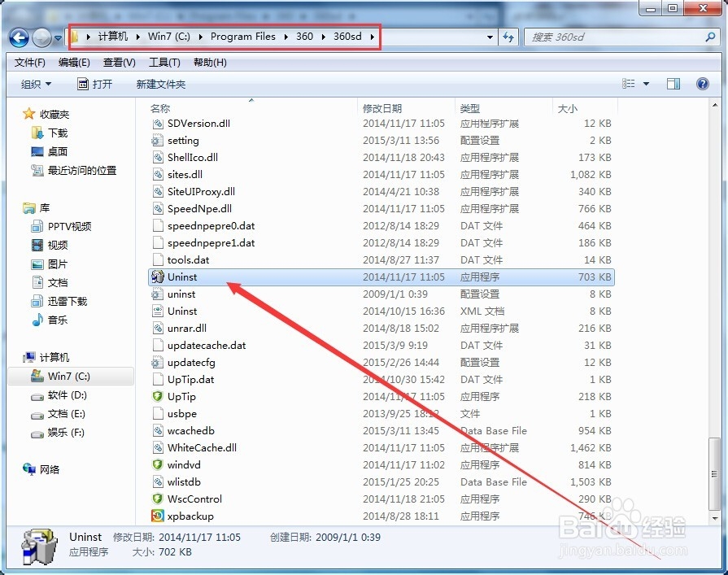Expand the 360 breadcrumb arrow
Image resolution: width=728 pixels, height=575 pixels.
click(x=323, y=37)
